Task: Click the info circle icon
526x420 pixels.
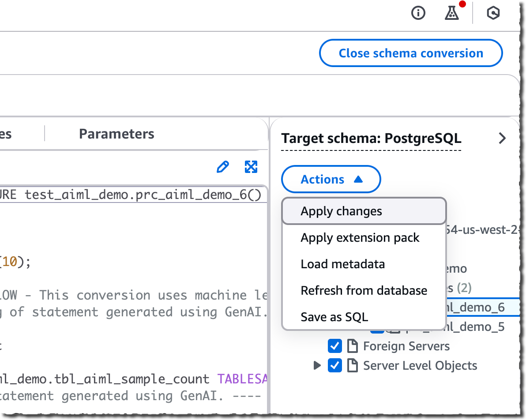Action: click(418, 14)
